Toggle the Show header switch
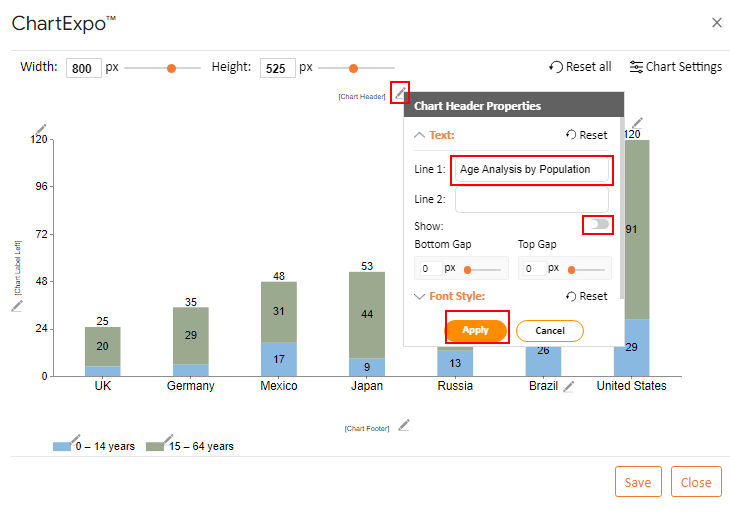Viewport: 730px width, 516px height. [x=598, y=224]
